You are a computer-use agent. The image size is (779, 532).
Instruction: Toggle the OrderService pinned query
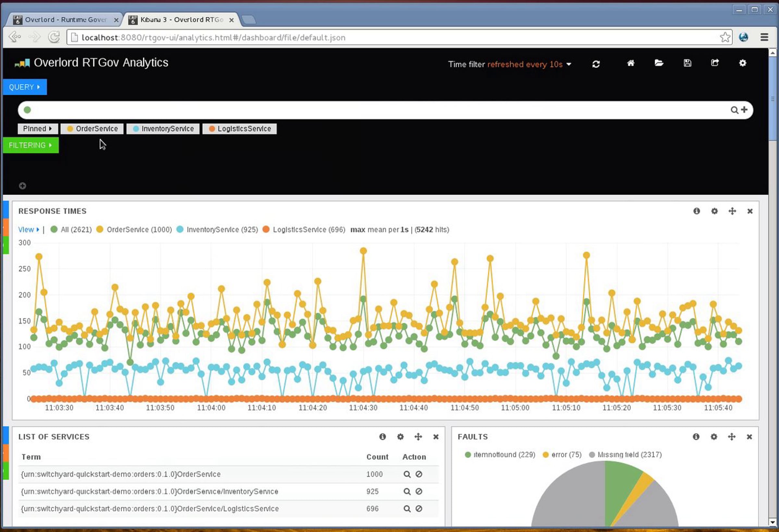coord(92,129)
